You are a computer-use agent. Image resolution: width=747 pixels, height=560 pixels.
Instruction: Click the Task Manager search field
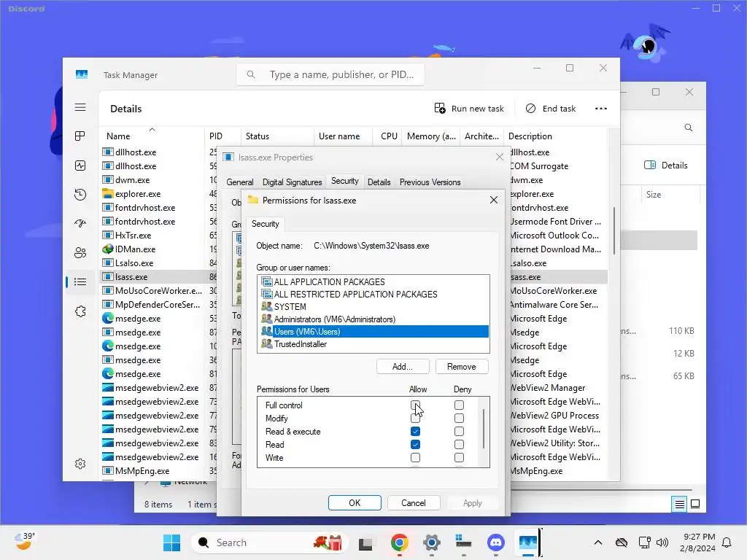330,74
